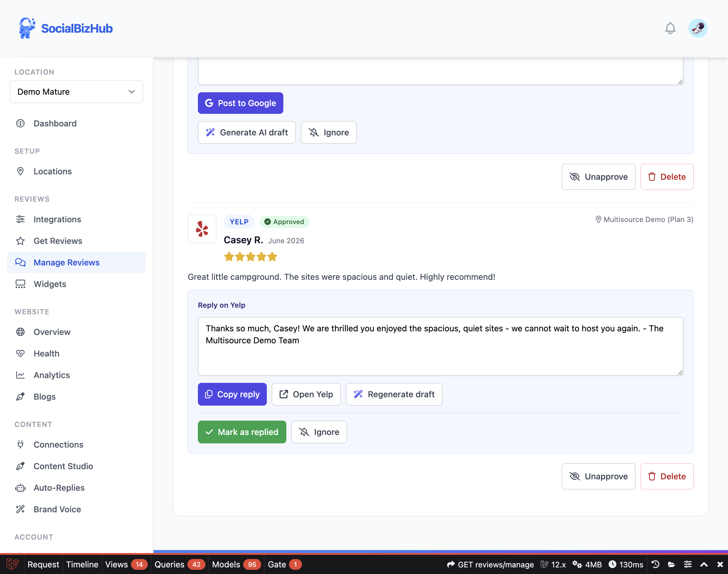Click the Locations pin icon
The image size is (728, 574).
[x=20, y=171]
